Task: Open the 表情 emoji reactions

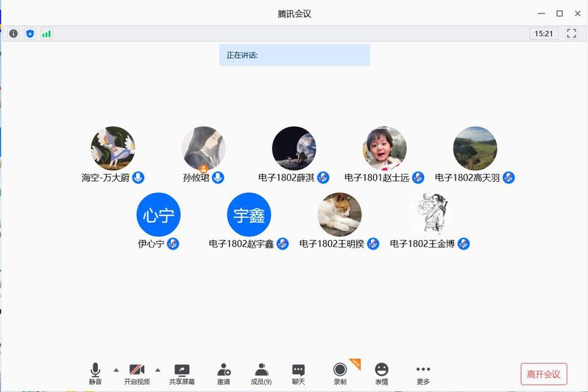Action: point(381,374)
